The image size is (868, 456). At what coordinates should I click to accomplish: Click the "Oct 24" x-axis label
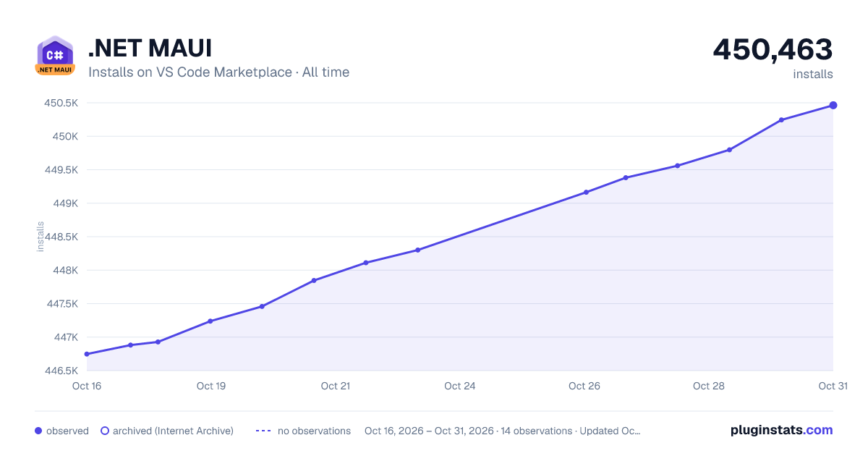click(x=460, y=386)
